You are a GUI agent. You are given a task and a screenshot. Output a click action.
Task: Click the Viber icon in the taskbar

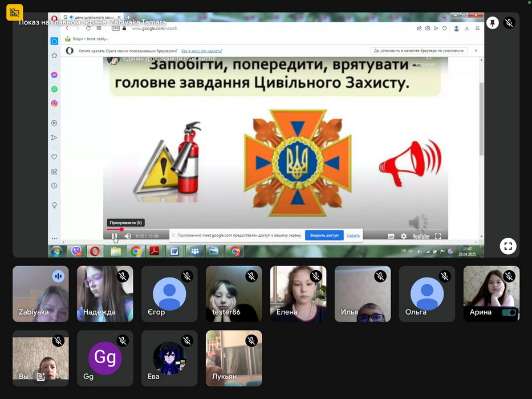[x=76, y=251]
